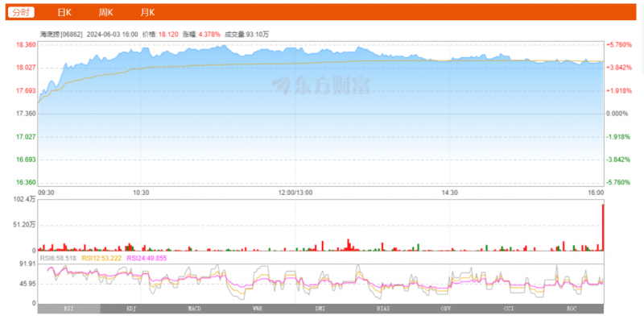Viewport: 644px width, 320px height.
Task: Click the 91.91 RSI axis label
Action: point(27,264)
